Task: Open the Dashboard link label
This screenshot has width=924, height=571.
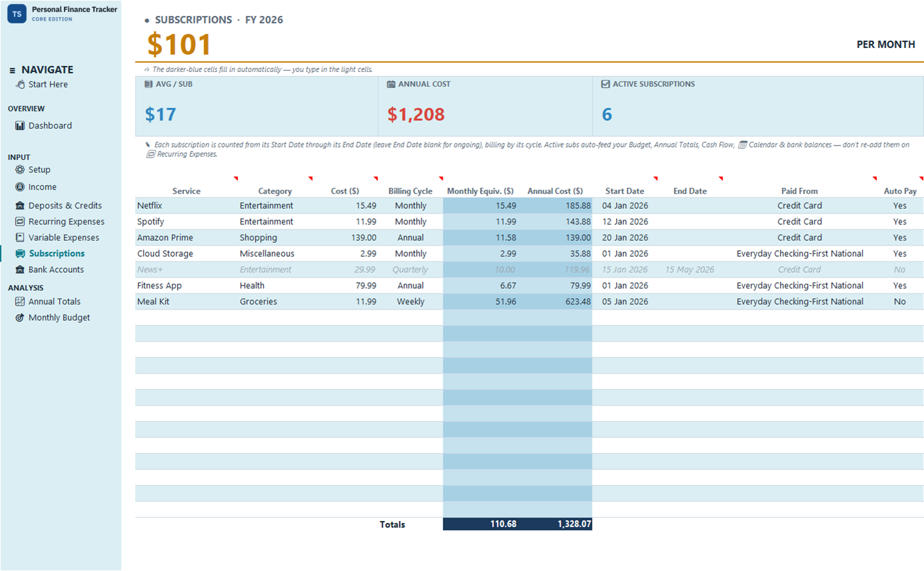Action: (50, 125)
